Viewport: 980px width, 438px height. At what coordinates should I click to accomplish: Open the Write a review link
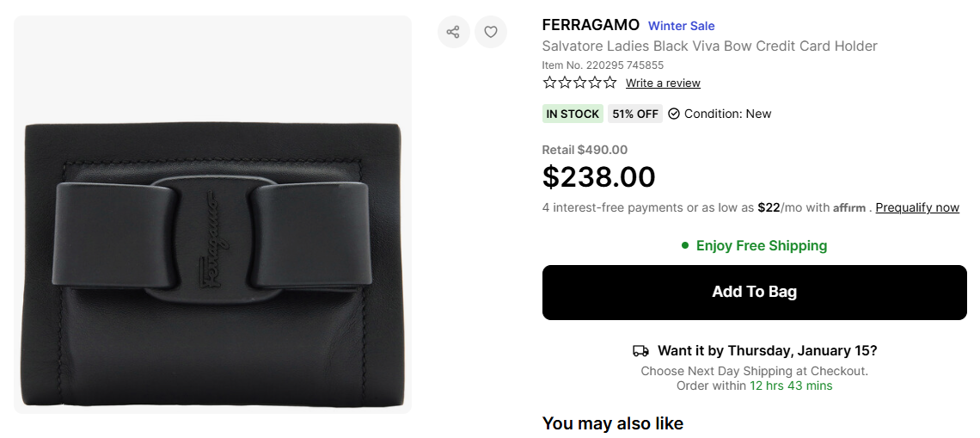(663, 83)
